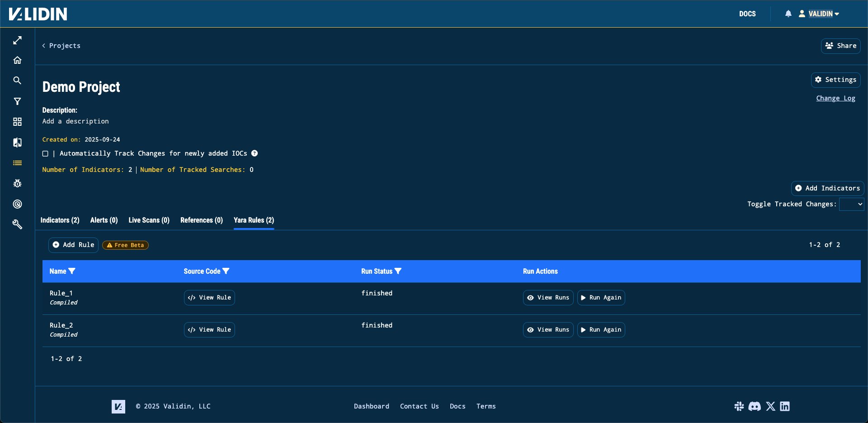Enable Automatically Track Changes for newly added IOCs
Viewport: 868px width, 423px height.
(x=45, y=153)
